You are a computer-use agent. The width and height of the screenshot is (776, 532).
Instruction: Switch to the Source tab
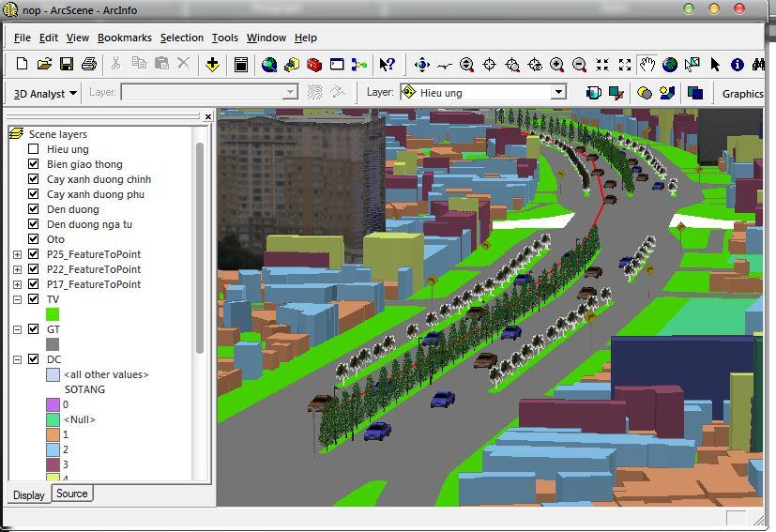[71, 494]
